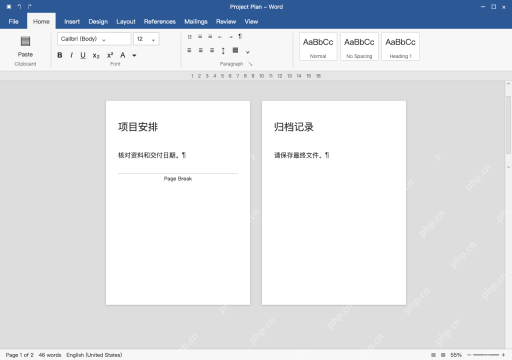Align text right in the Paragraph group

[212, 50]
